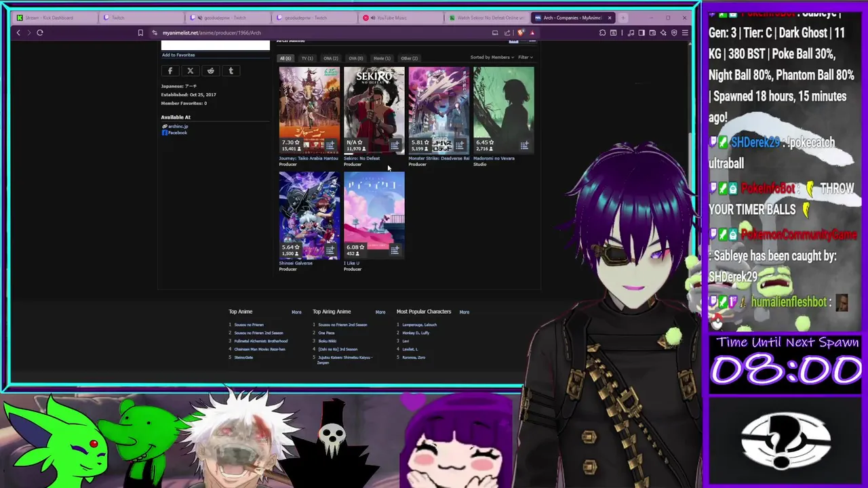The width and height of the screenshot is (868, 488).
Task: Add Monster Strike: Deadverse Rei to list
Action: [460, 145]
